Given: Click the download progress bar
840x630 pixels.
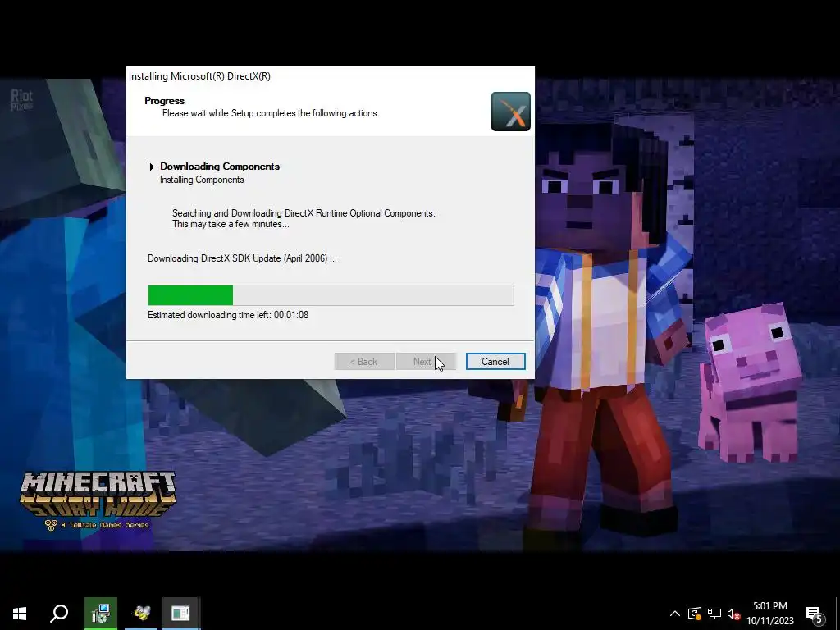Looking at the screenshot, I should [331, 295].
